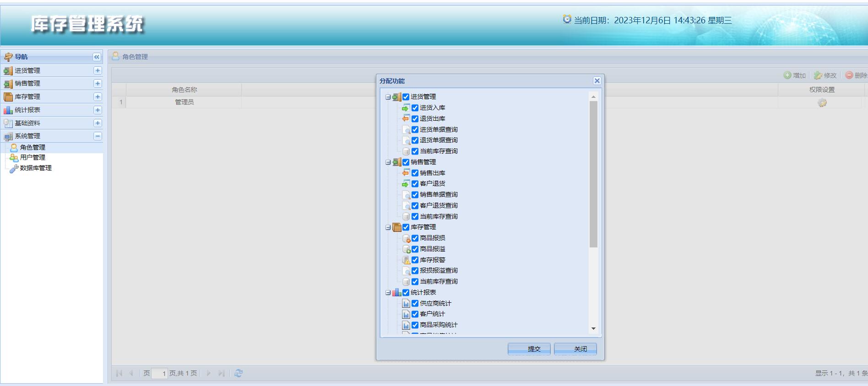Viewport: 868px width, 386px height.
Task: Click the 退货出库 orange arrow icon
Action: point(406,118)
